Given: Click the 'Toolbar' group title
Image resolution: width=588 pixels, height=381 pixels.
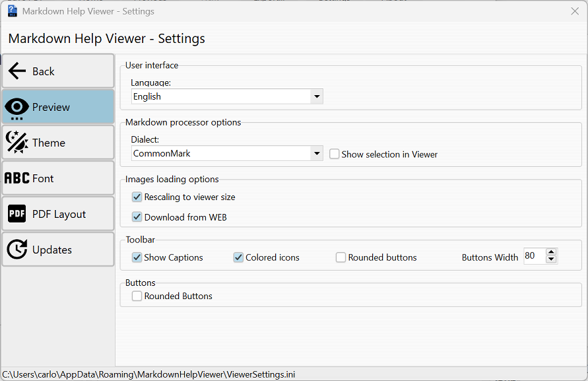Looking at the screenshot, I should click(x=141, y=240).
